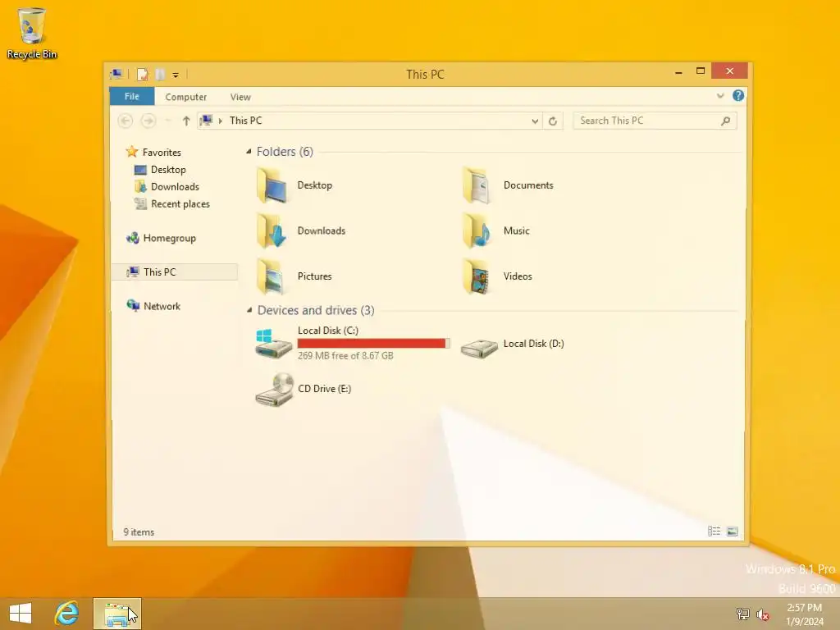Viewport: 840px width, 630px height.
Task: Open the Desktop folder icon in Folders
Action: pyautogui.click(x=272, y=185)
